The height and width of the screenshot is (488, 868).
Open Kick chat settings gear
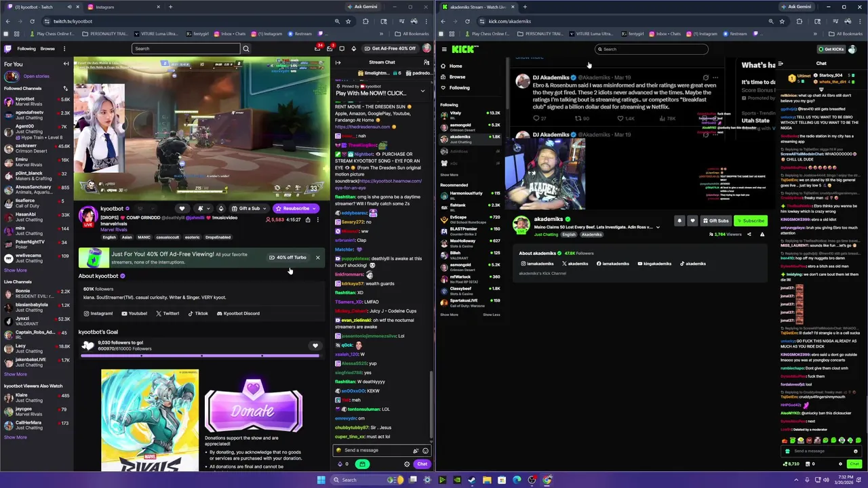pos(840,464)
